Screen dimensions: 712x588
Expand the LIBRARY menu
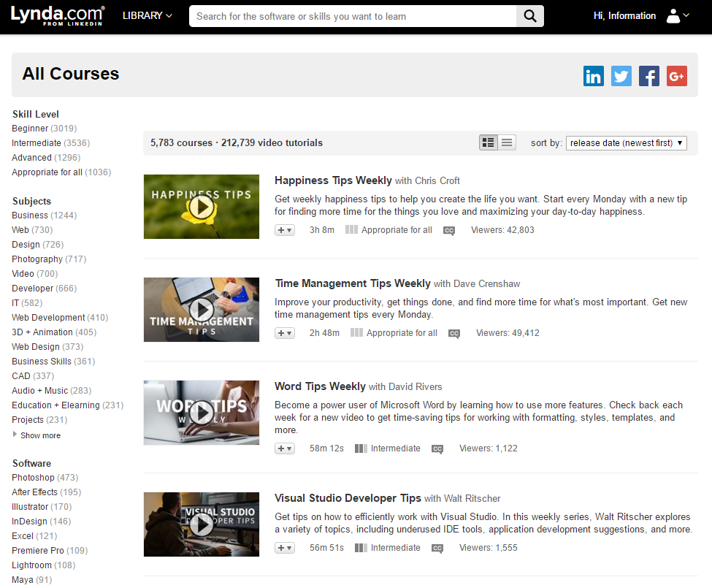pos(148,16)
